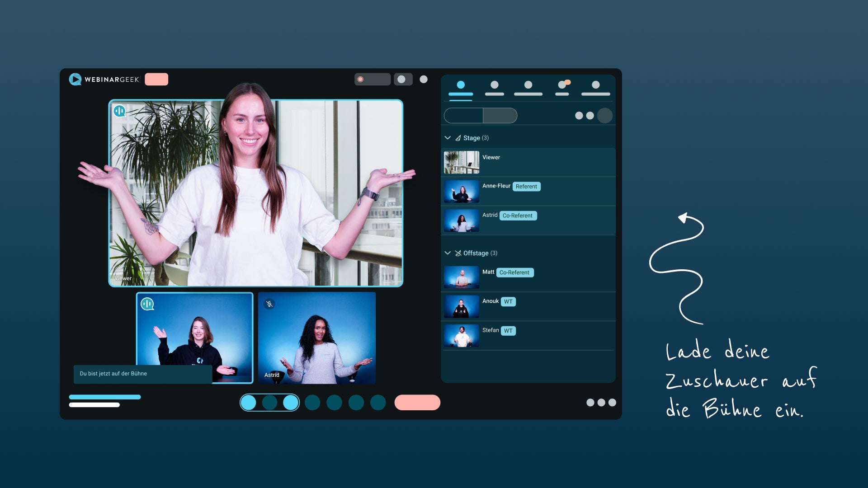868x488 pixels.
Task: Click the pink button next to the WebinarGeek logo
Action: [157, 79]
